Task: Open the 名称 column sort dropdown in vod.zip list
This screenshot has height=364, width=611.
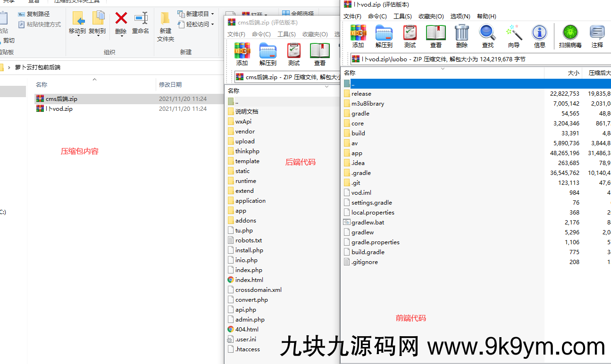Action: click(443, 68)
